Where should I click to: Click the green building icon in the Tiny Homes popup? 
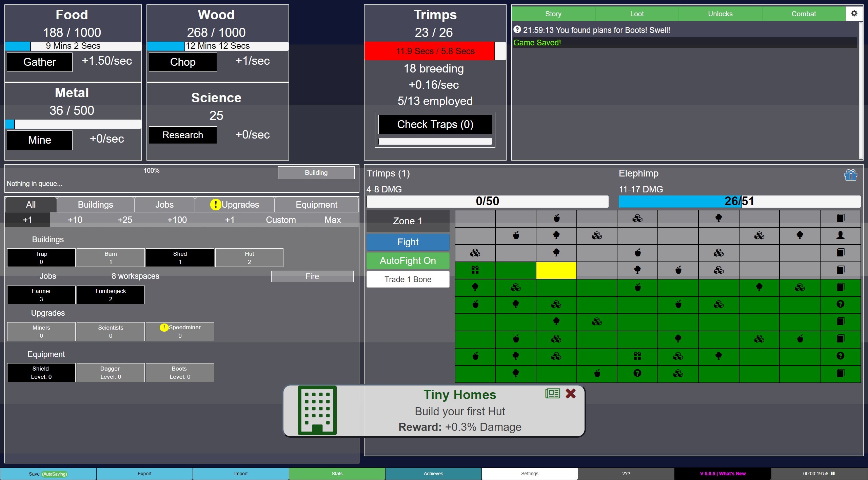click(317, 411)
